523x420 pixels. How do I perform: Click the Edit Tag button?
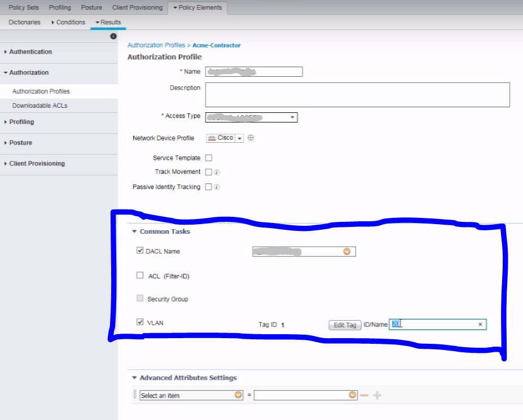click(344, 324)
